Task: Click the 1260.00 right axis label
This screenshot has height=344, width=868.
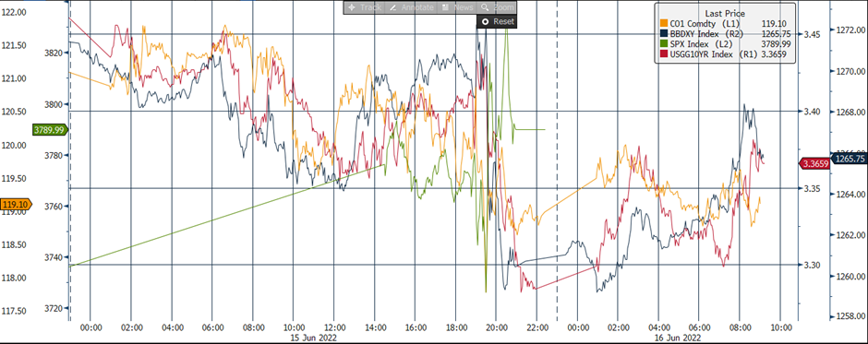Action: point(850,276)
